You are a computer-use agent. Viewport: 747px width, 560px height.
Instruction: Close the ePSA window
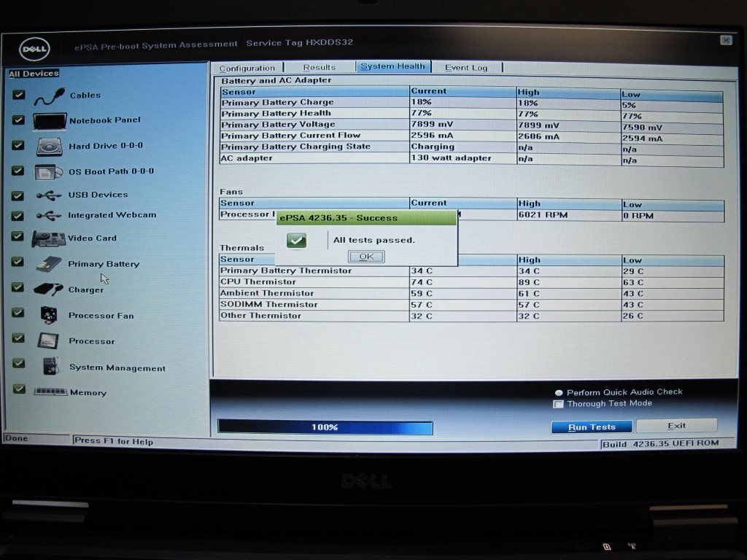(x=726, y=41)
